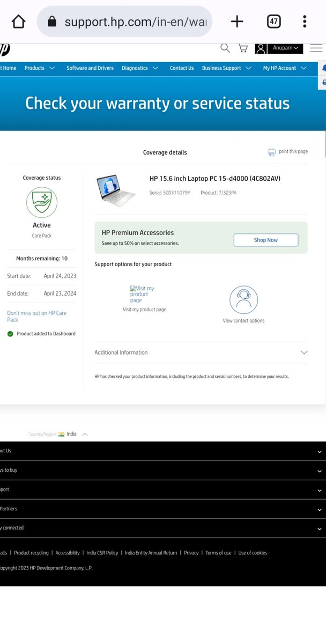Open Product recycling footer link
The height and width of the screenshot is (644, 326).
31,553
